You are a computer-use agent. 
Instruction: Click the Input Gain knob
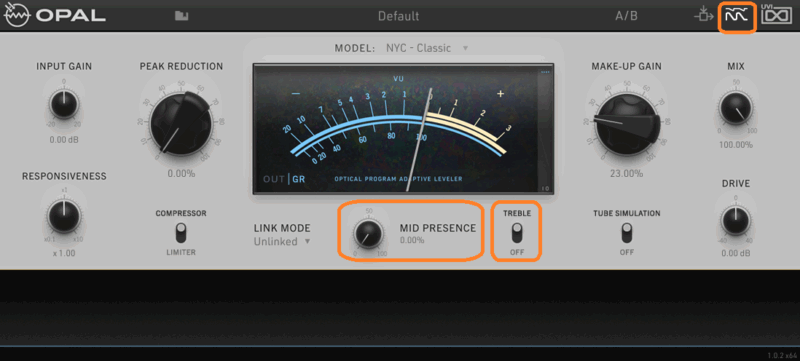point(64,104)
